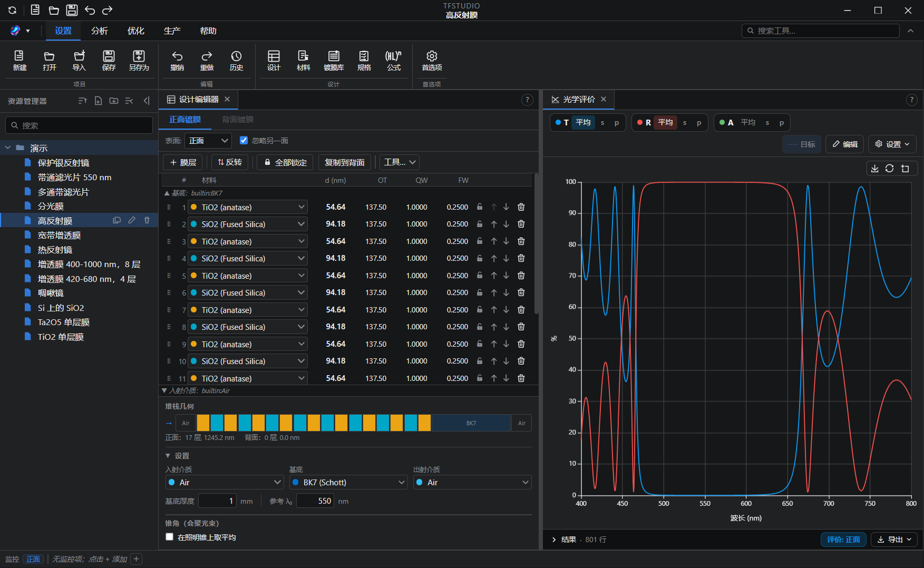The image size is (924, 568).
Task: Open the 规格 (Specifications) tool
Action: click(x=364, y=61)
